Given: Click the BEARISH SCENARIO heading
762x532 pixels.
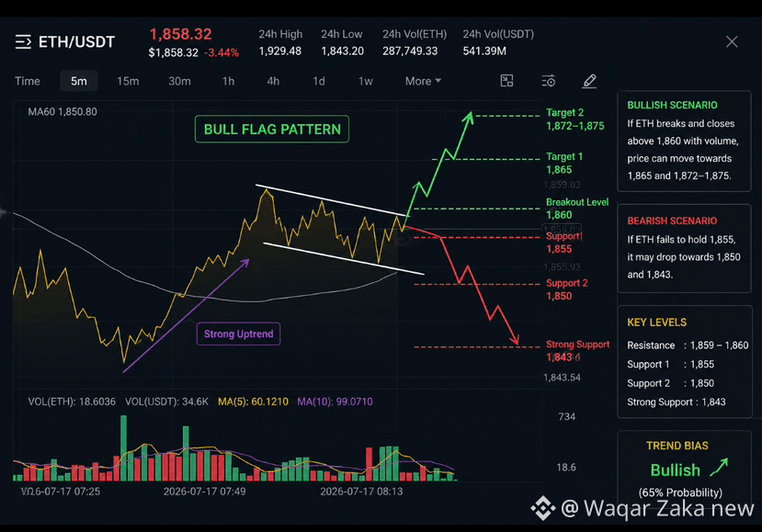Looking at the screenshot, I should pos(672,221).
